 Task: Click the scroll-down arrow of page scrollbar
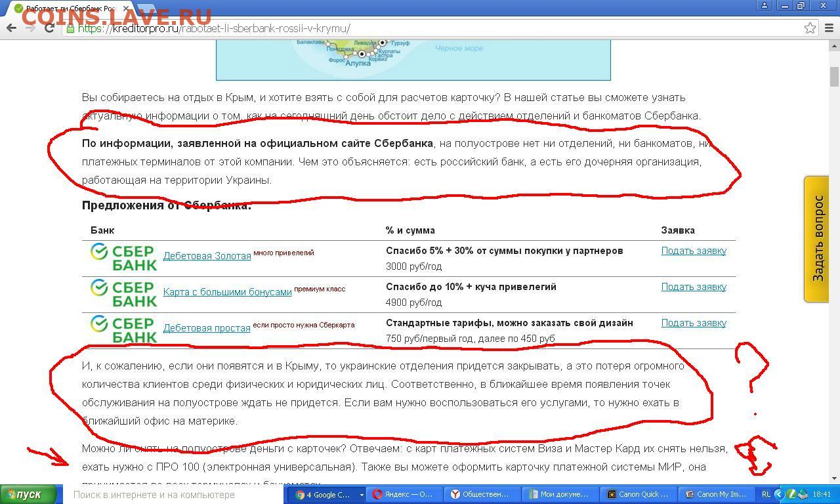pos(834,478)
